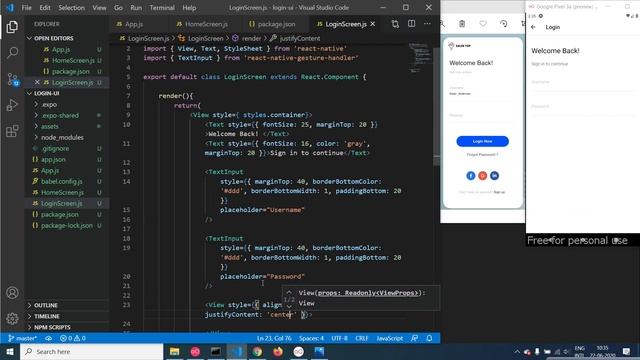Collapse the Open Editors section
Screen dimensions: 640x360
click(54, 38)
